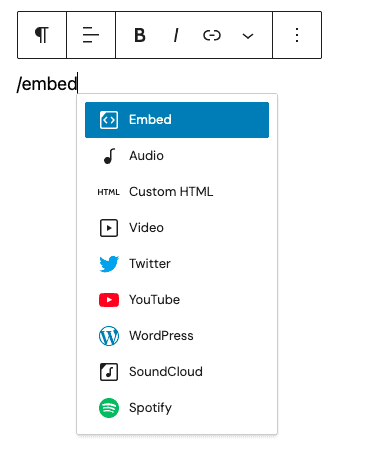Click the WordPress logo icon

click(109, 336)
